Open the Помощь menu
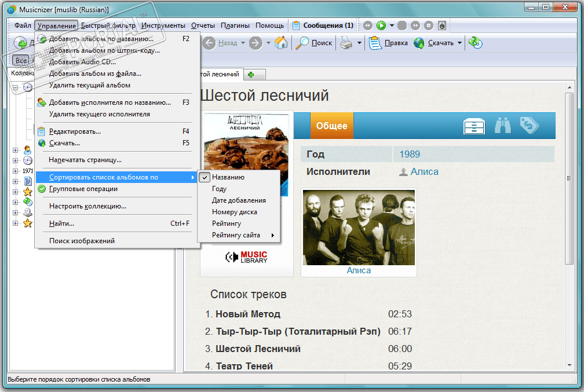 [x=269, y=25]
